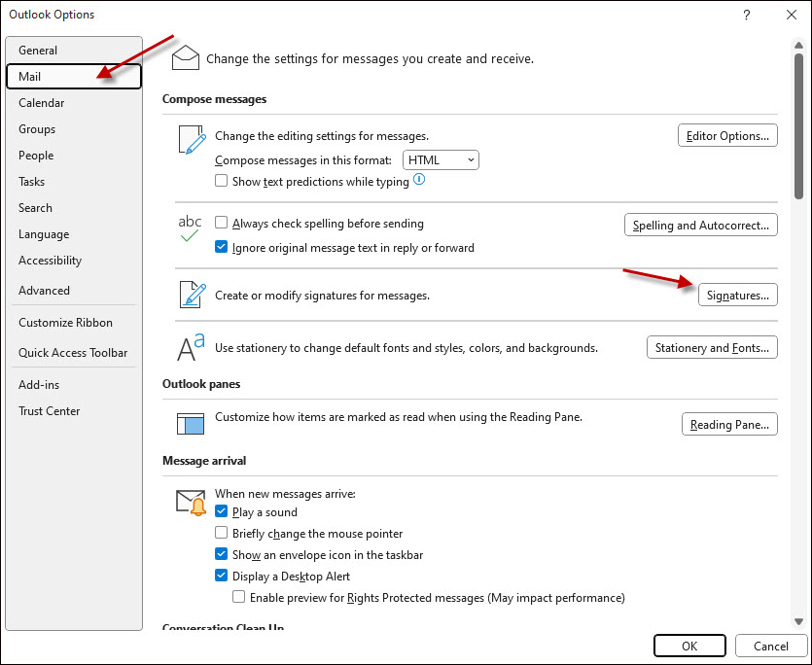
Task: Select the Mail category
Action: [x=74, y=77]
